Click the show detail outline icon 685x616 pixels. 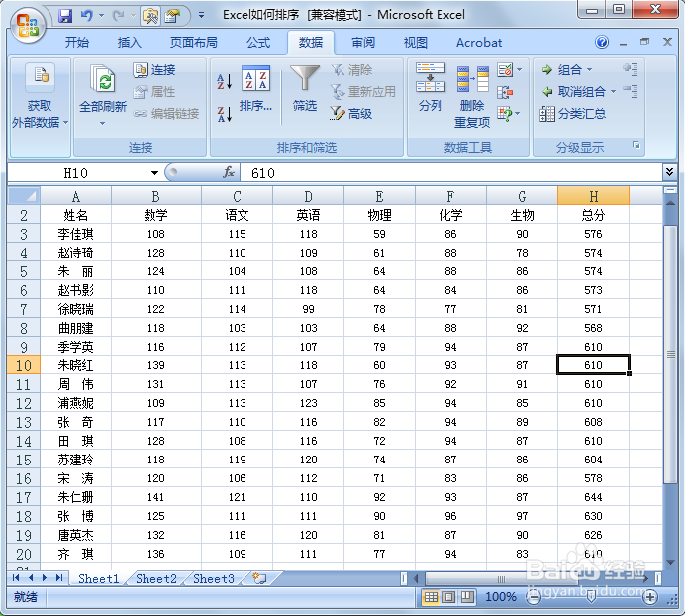click(631, 69)
